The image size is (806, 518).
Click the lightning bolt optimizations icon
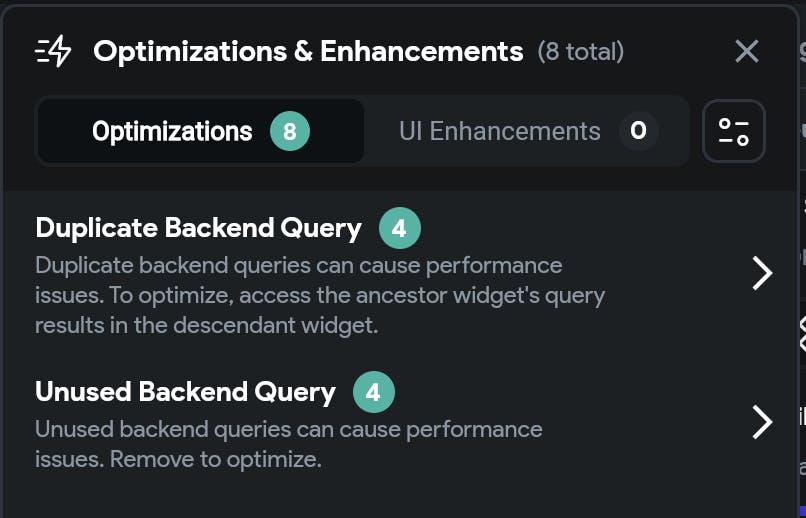[53, 51]
